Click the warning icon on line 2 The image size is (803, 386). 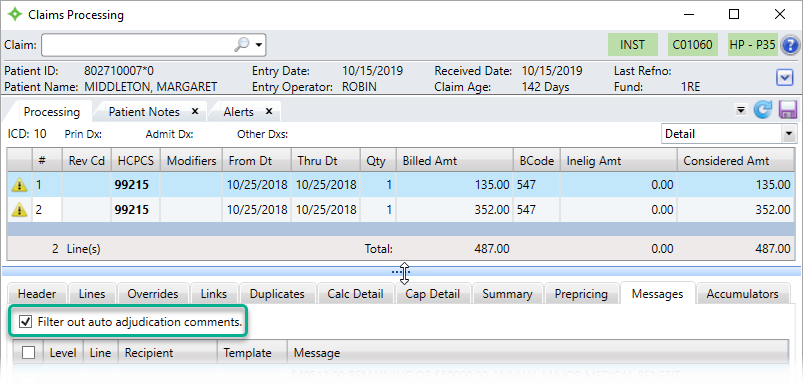(19, 209)
